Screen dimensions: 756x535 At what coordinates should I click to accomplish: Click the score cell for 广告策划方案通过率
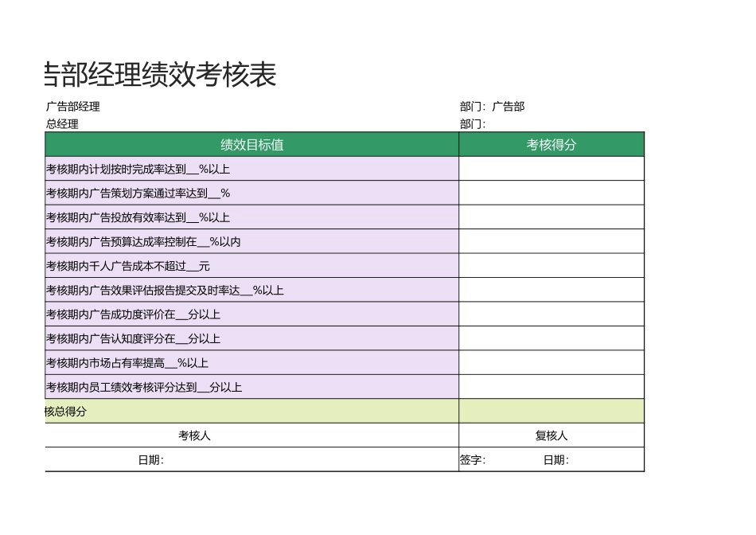click(x=551, y=193)
